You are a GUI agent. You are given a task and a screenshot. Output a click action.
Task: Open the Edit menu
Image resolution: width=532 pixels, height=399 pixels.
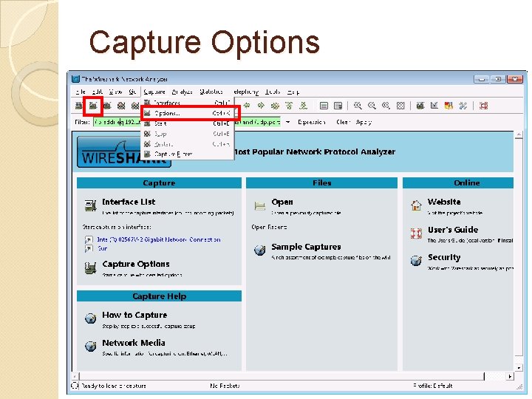tap(98, 92)
